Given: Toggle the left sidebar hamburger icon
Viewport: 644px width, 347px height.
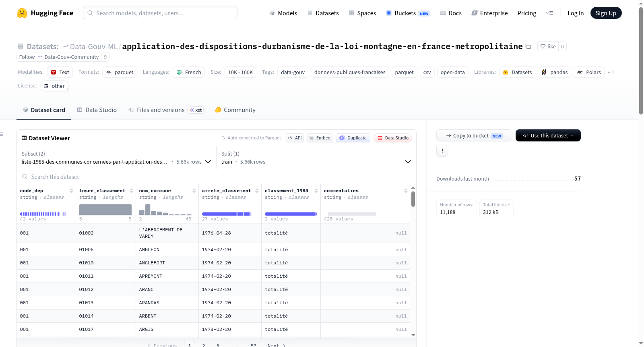Looking at the screenshot, I should click(2, 134).
